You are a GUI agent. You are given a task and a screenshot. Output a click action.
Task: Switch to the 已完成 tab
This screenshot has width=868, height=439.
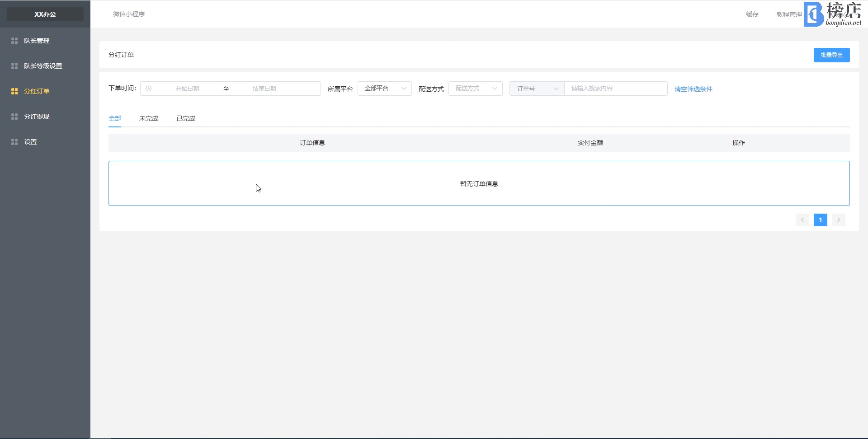coord(186,118)
